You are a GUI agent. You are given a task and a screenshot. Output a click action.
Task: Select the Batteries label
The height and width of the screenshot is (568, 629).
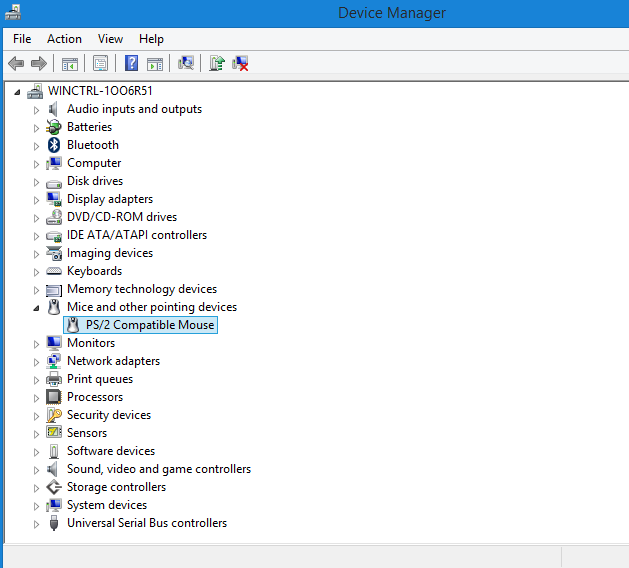click(89, 127)
